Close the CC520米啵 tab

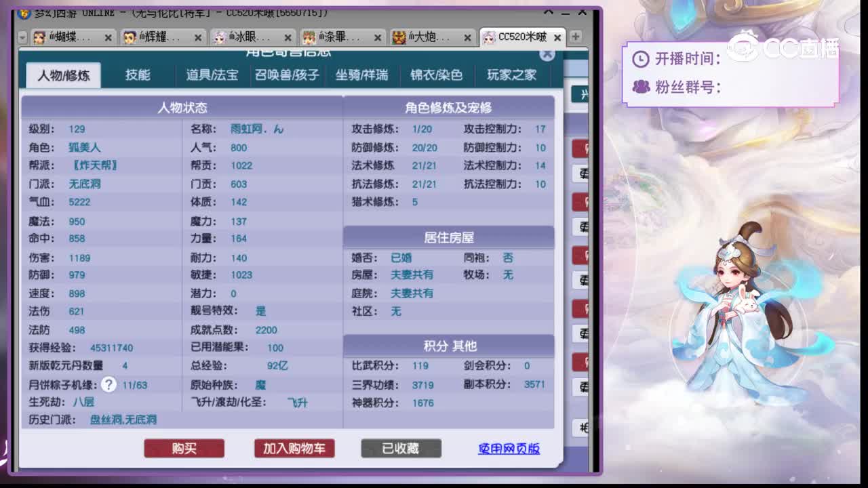click(x=557, y=38)
